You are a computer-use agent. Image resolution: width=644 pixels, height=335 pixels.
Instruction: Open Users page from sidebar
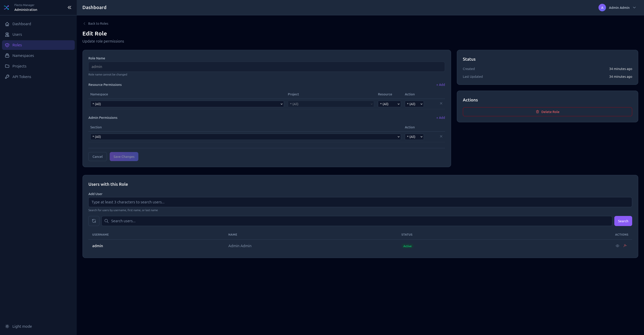click(x=17, y=34)
